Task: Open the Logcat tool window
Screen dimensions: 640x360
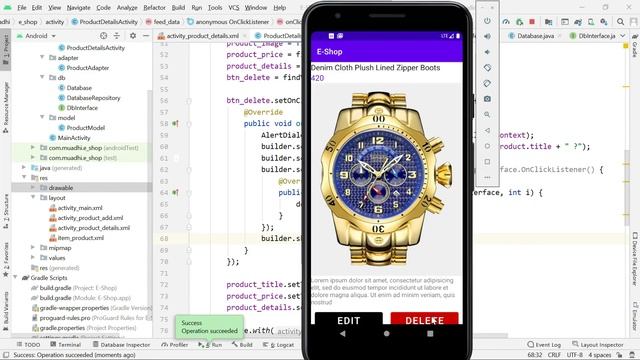Action: coord(279,345)
